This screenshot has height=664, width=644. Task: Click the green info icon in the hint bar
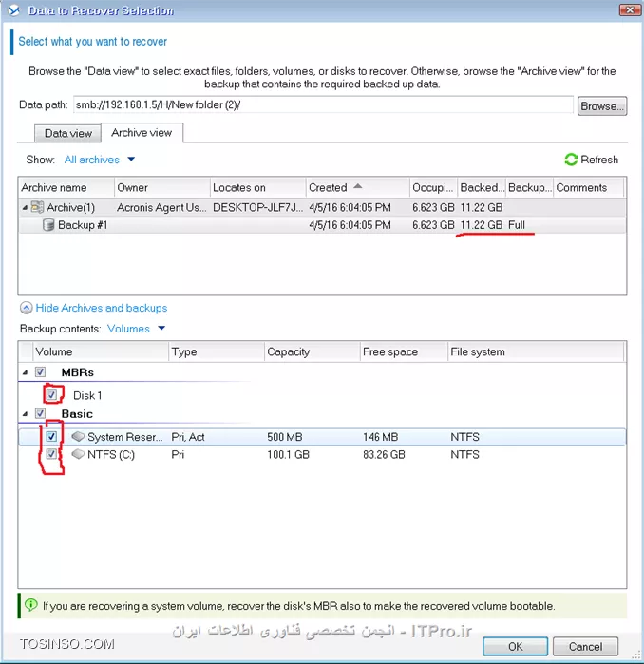31,605
